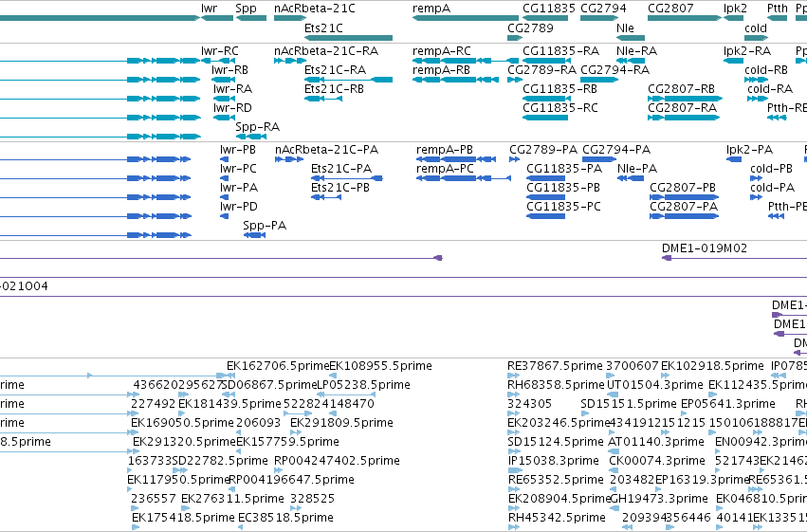Select EST SD22782.5prime

pyautogui.click(x=220, y=461)
